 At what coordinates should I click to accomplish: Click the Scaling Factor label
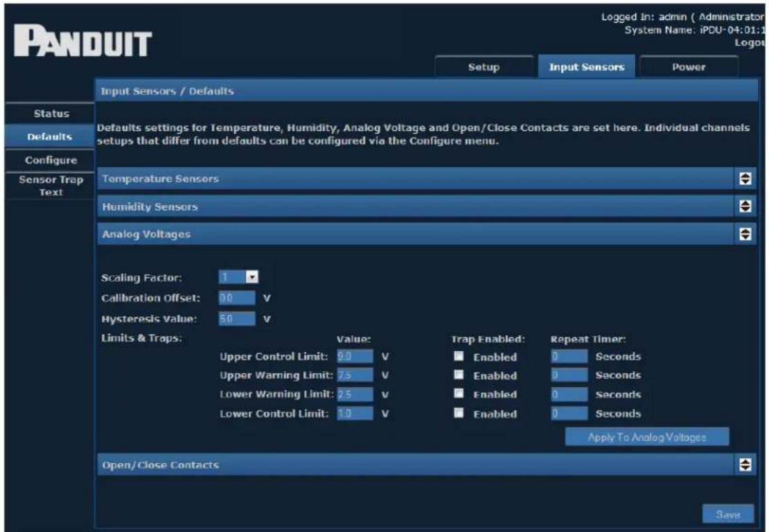(141, 278)
